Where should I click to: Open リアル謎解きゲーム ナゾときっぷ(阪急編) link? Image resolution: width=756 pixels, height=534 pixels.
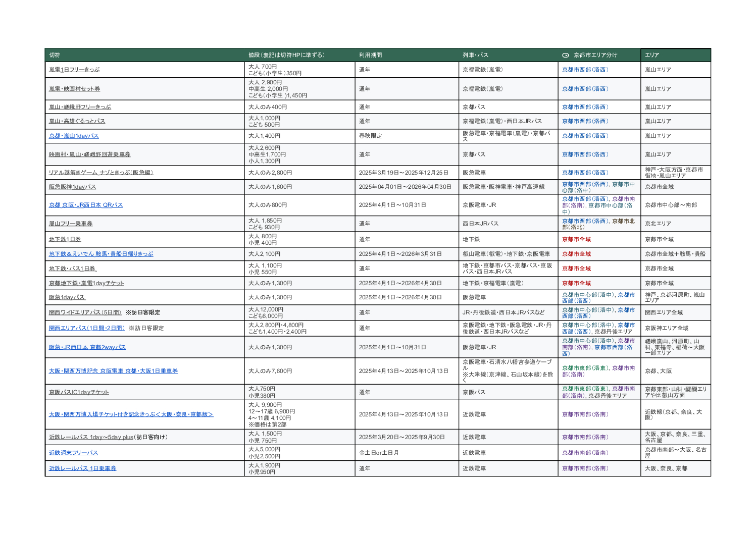click(101, 173)
